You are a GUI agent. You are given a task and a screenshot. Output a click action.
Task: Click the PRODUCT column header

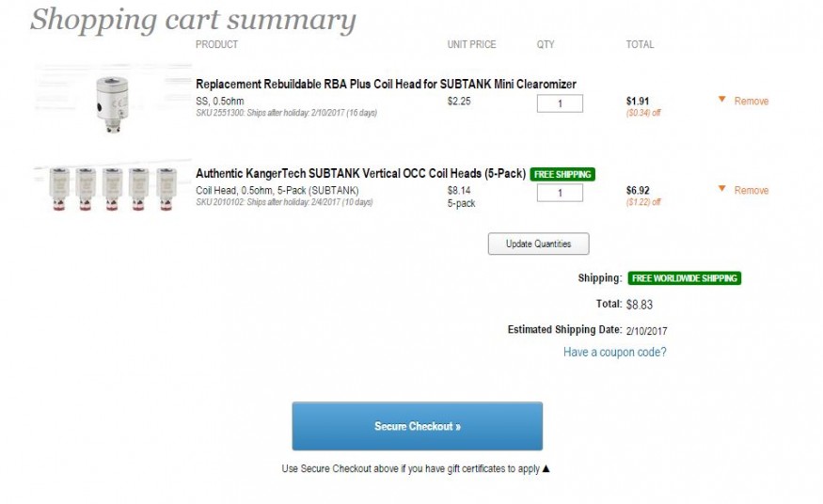[x=216, y=44]
